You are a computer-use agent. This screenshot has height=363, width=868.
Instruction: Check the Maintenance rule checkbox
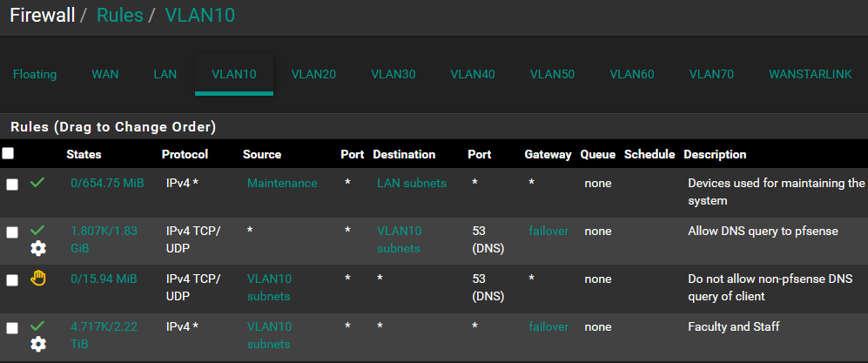coord(12,185)
